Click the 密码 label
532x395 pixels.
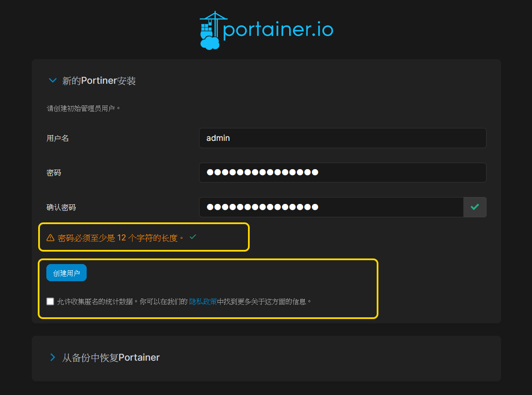(54, 173)
